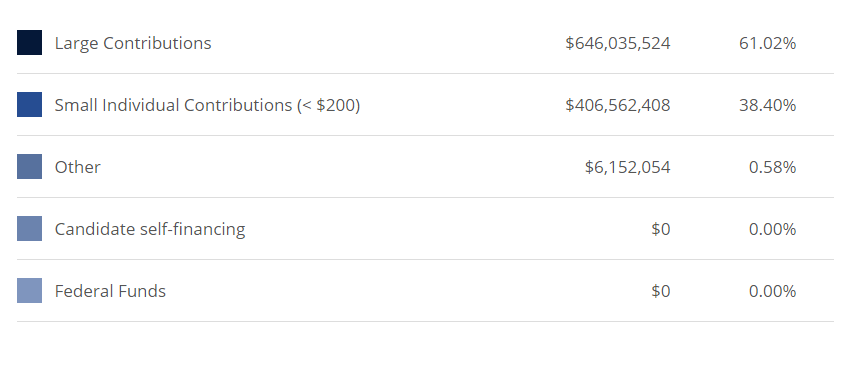Select the Small Individual Contributions (< $200) label
The height and width of the screenshot is (370, 842).
(x=207, y=105)
